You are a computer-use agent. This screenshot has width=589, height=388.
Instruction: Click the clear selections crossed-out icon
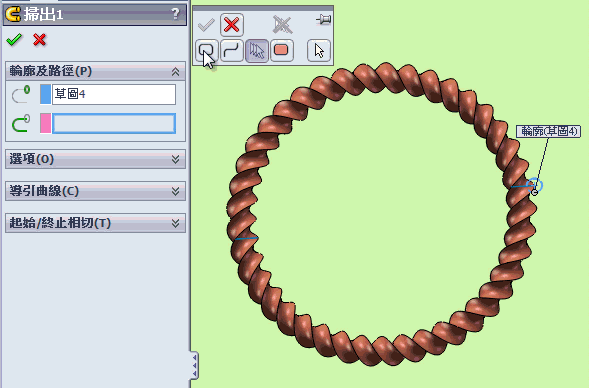[x=282, y=25]
